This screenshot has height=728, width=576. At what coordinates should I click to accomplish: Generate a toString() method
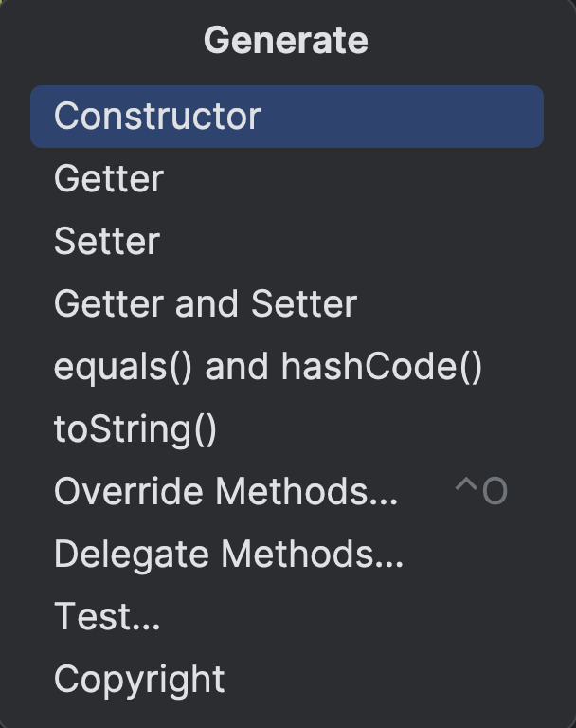pyautogui.click(x=135, y=429)
